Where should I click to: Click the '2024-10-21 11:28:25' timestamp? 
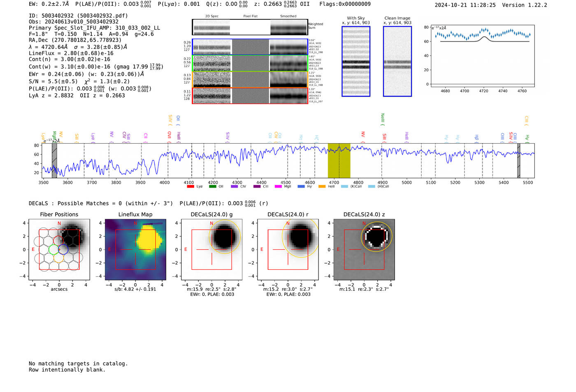coord(465,5)
